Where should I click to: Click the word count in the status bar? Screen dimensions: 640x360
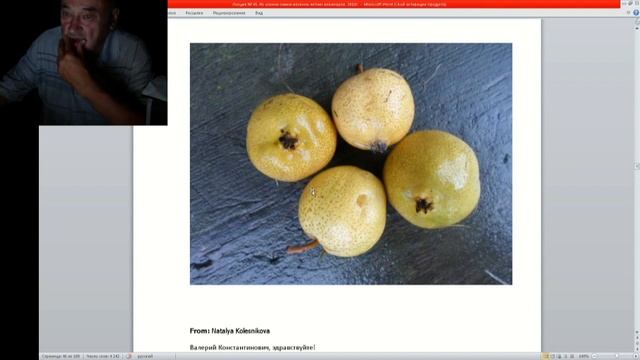pyautogui.click(x=103, y=356)
